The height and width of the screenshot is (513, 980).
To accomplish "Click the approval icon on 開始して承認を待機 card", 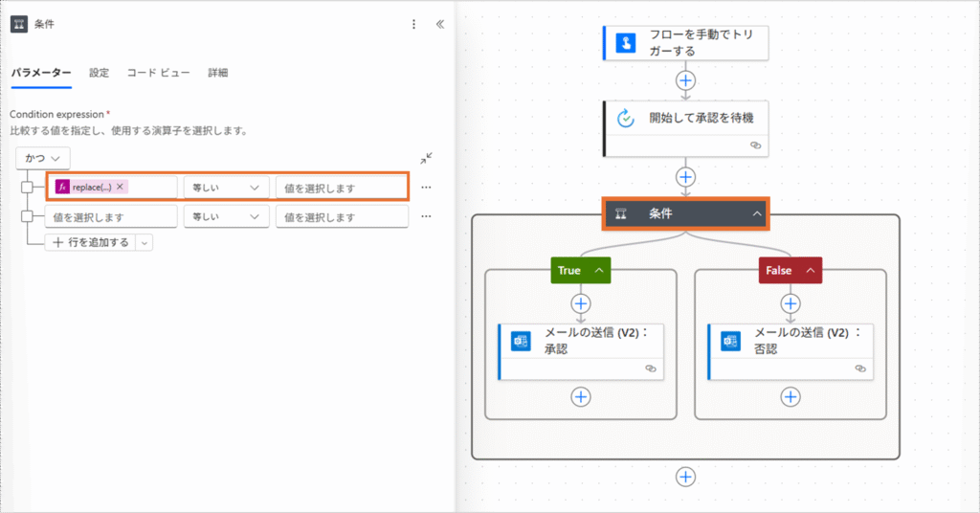I will point(626,119).
